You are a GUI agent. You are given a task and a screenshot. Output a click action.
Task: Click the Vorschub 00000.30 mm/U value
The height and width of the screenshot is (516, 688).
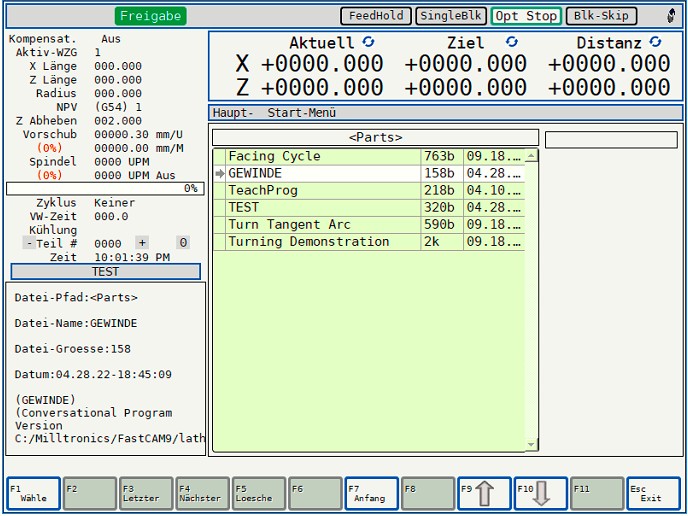[x=139, y=135]
